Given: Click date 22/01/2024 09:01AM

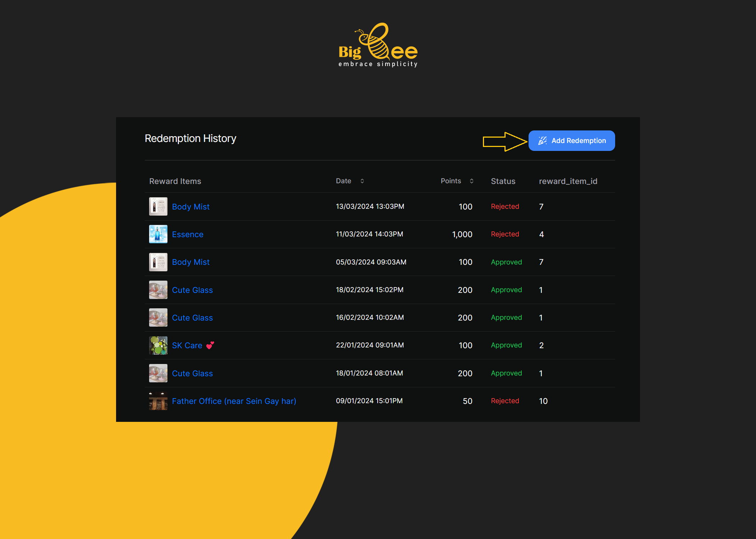Looking at the screenshot, I should pos(370,345).
